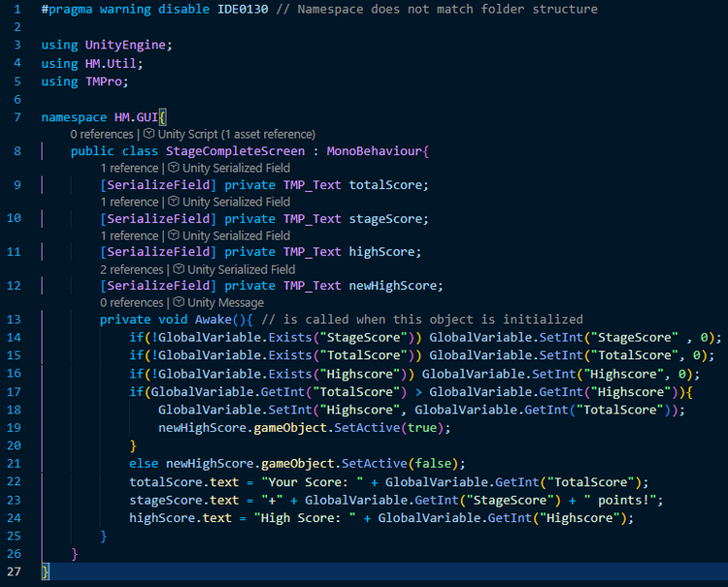This screenshot has height=587, width=728.
Task: Click Unity cube icon beside 'Unity Message'
Action: [x=179, y=302]
